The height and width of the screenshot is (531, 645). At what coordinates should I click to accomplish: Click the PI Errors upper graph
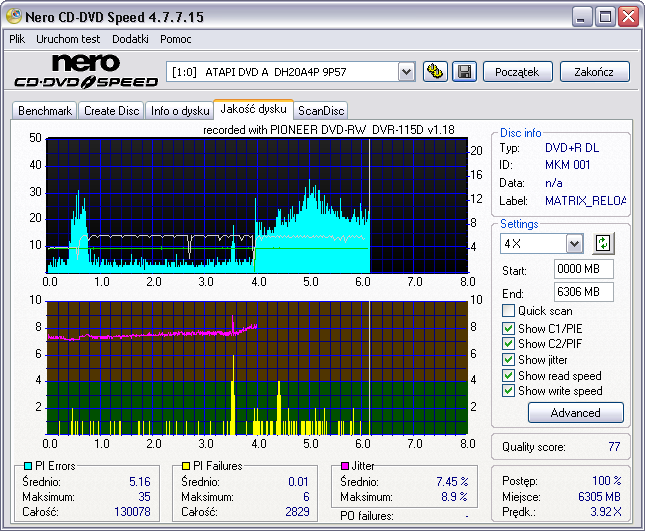pos(257,206)
